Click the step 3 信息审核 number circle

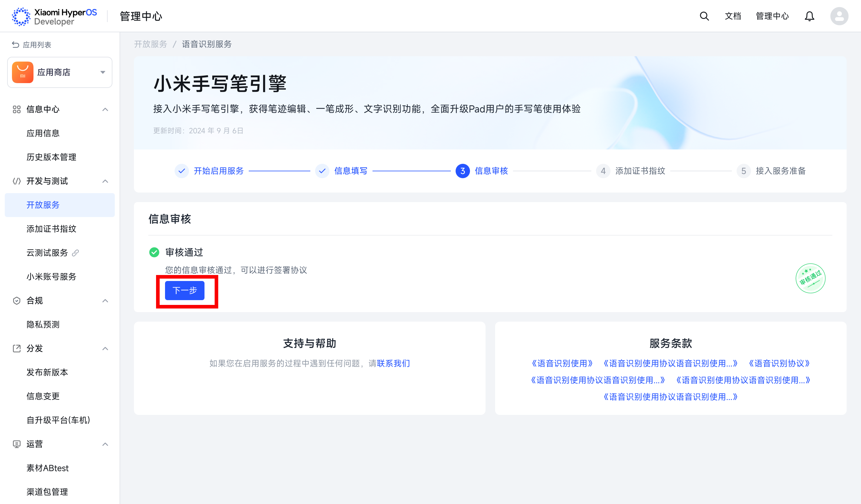462,171
